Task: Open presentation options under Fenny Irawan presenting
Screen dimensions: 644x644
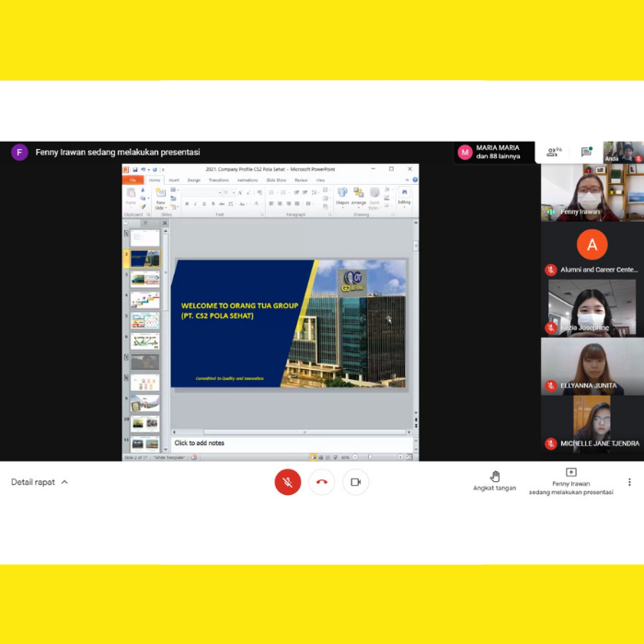Action: [x=571, y=482]
